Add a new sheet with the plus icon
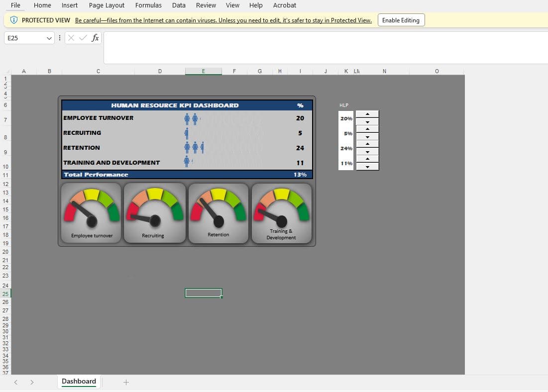The height and width of the screenshot is (392, 548). click(x=126, y=382)
